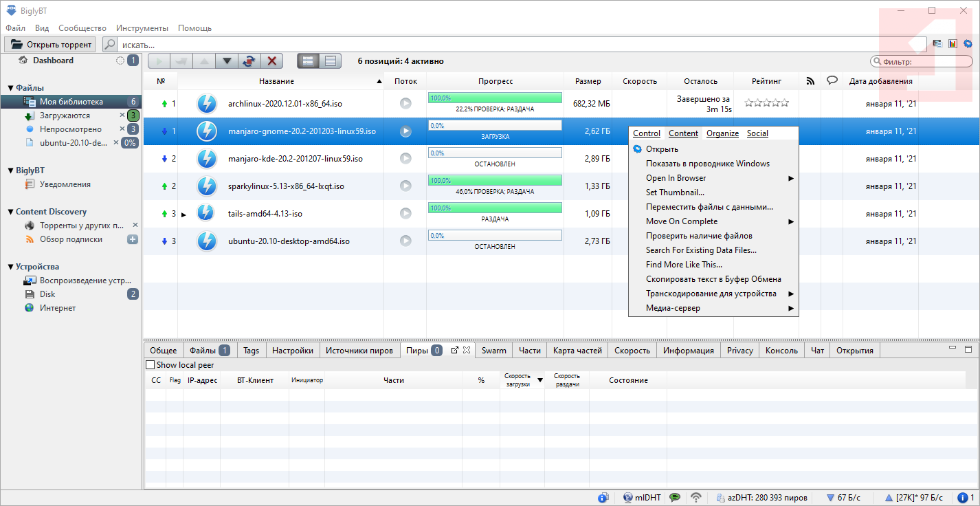Image resolution: width=980 pixels, height=506 pixels.
Task: Switch to the Organize context menu tab
Action: point(722,133)
